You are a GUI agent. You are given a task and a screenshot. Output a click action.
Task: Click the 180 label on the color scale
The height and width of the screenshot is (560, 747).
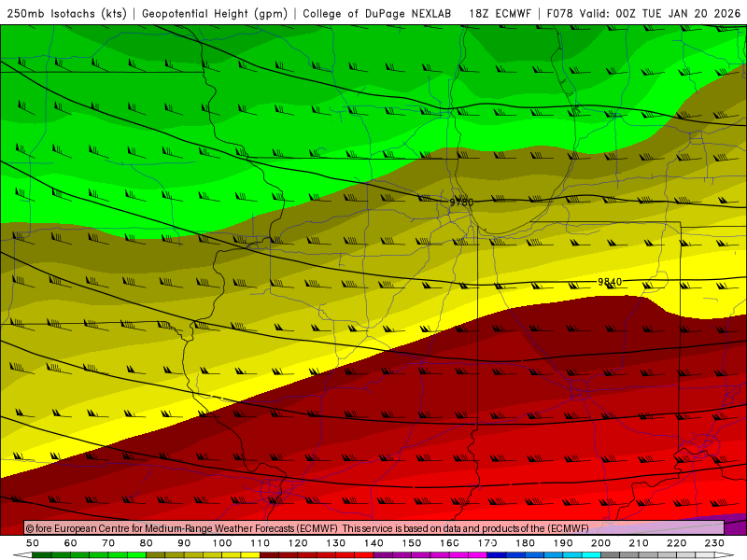(x=525, y=543)
